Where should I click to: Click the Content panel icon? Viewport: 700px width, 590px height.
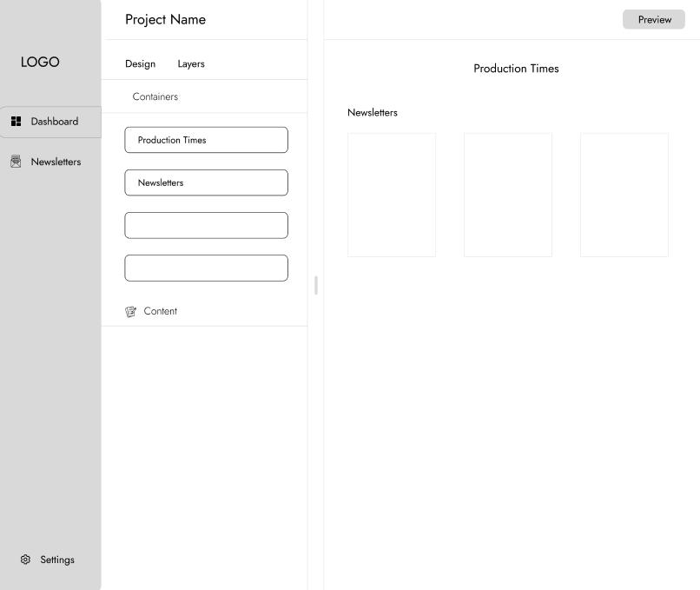(x=130, y=311)
